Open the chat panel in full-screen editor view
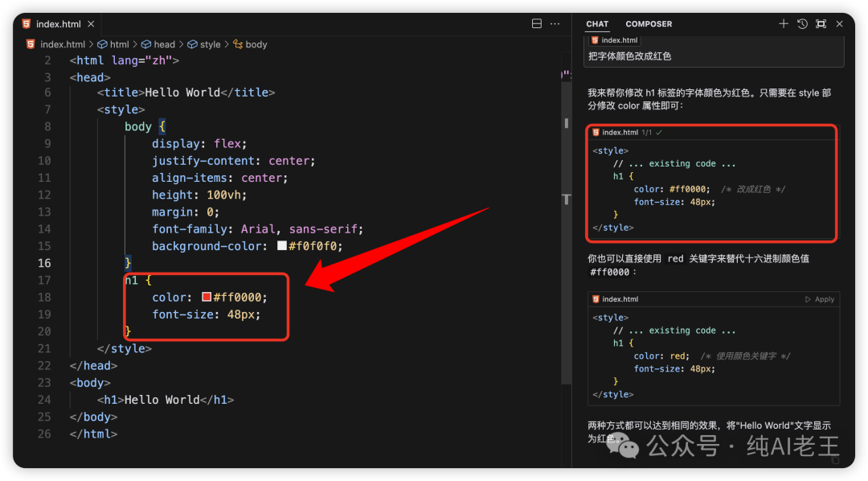 (821, 24)
